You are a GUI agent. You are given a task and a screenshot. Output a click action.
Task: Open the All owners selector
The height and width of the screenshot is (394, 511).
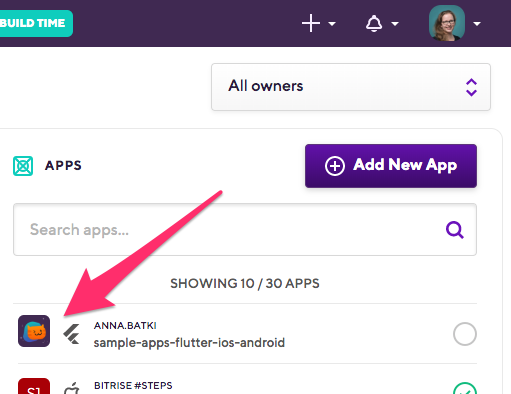(351, 87)
